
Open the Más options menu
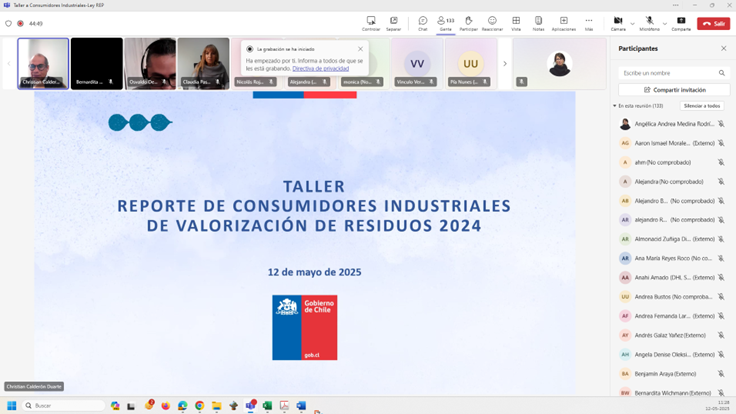pos(589,22)
